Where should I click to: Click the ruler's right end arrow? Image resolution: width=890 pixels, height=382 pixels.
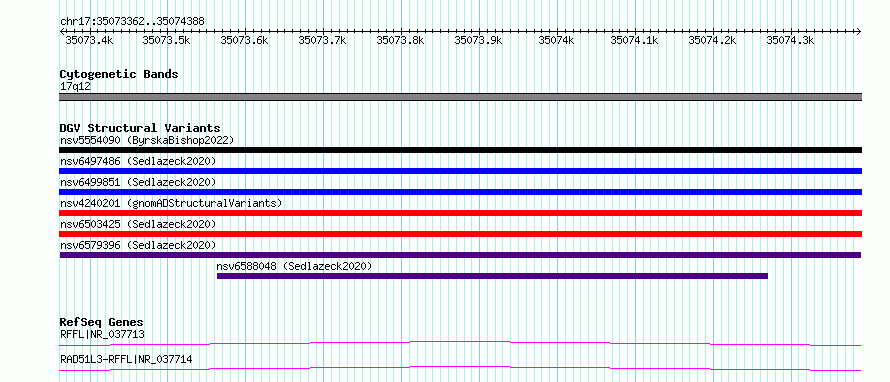(x=859, y=31)
